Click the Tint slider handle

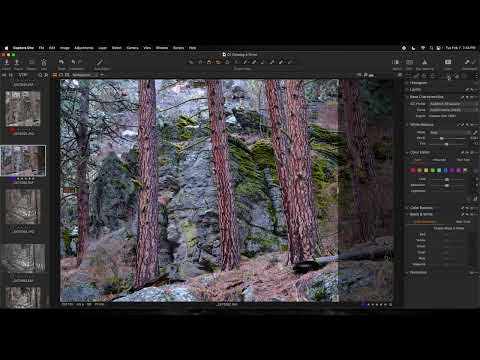[x=446, y=144]
